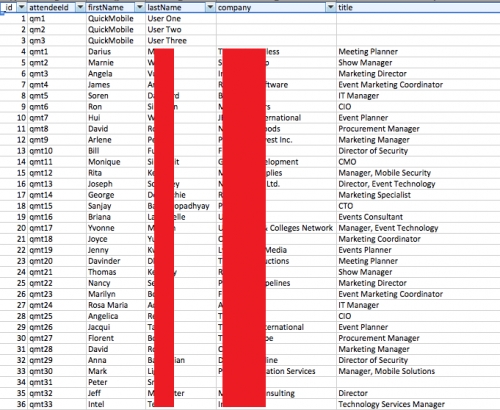
Task: Select the firstName cell Sanjay
Action: [x=116, y=206]
